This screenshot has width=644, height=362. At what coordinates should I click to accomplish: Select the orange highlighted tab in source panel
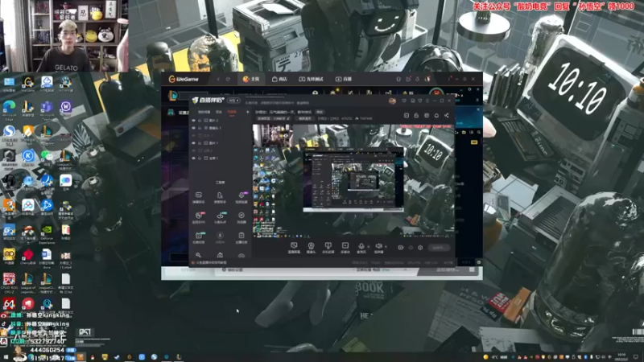[x=232, y=112]
